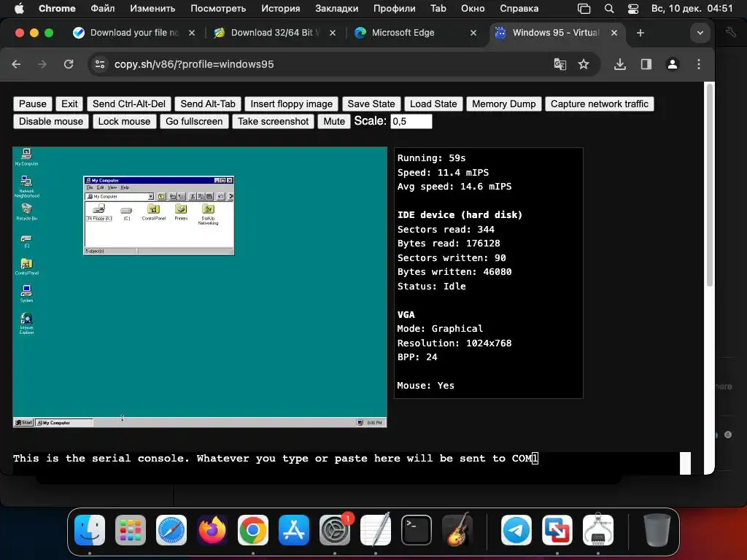Select the (C:) drive in My Computer window

point(126,214)
